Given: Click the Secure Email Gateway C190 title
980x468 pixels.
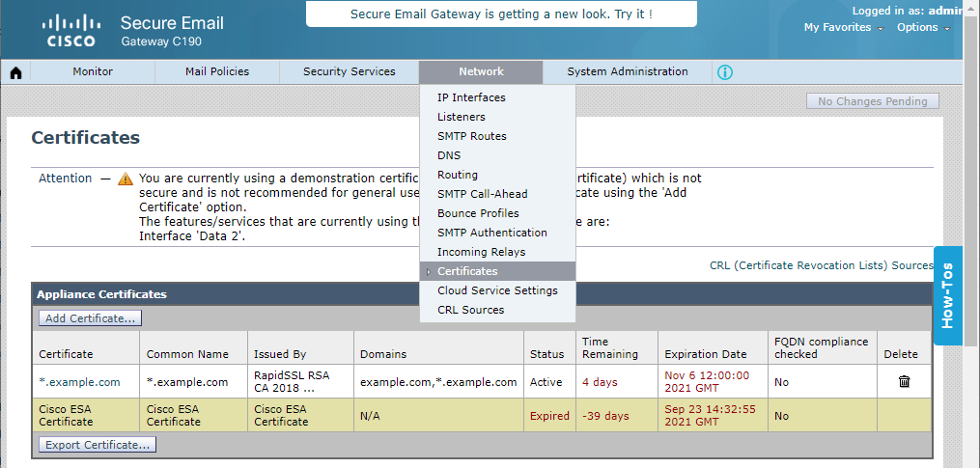Looking at the screenshot, I should coord(172,31).
